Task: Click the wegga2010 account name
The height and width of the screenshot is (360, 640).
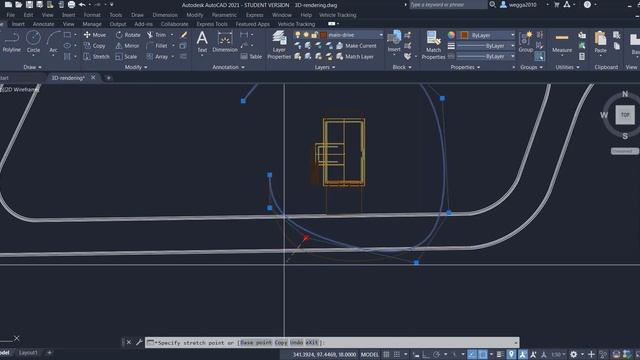Action: [x=522, y=4]
